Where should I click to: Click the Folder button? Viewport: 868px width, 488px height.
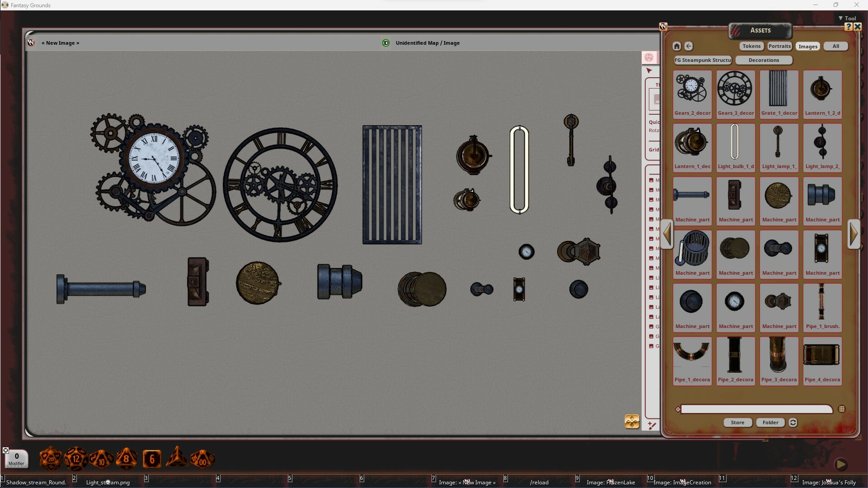[x=770, y=422]
